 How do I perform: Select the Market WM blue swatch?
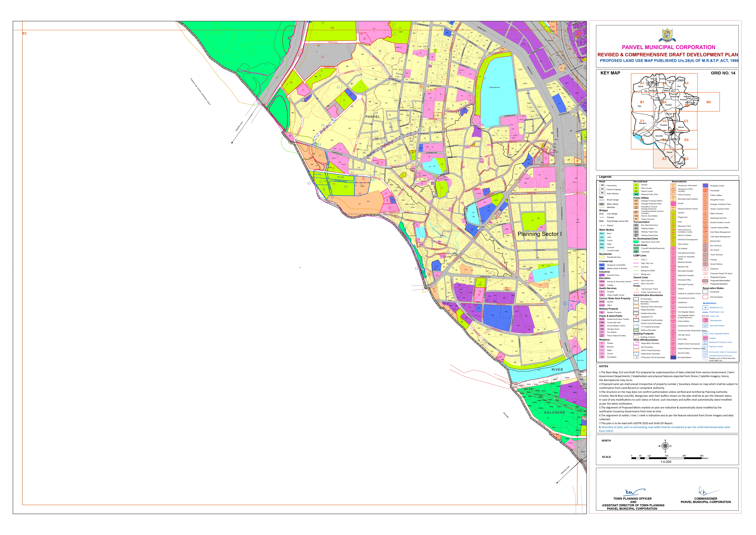coord(602,269)
